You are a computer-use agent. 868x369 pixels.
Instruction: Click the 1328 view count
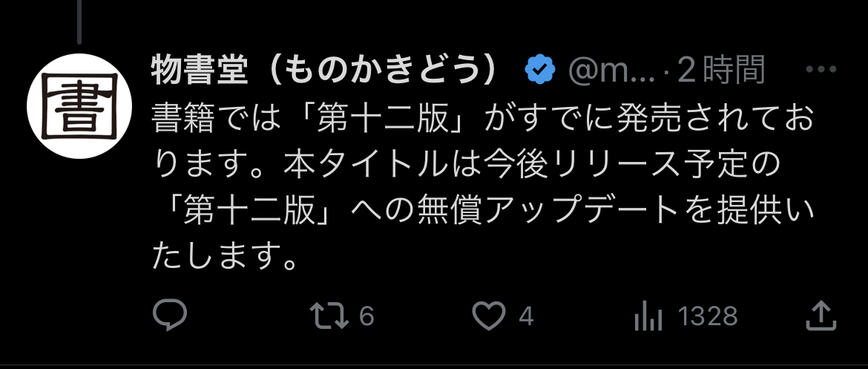(x=708, y=316)
